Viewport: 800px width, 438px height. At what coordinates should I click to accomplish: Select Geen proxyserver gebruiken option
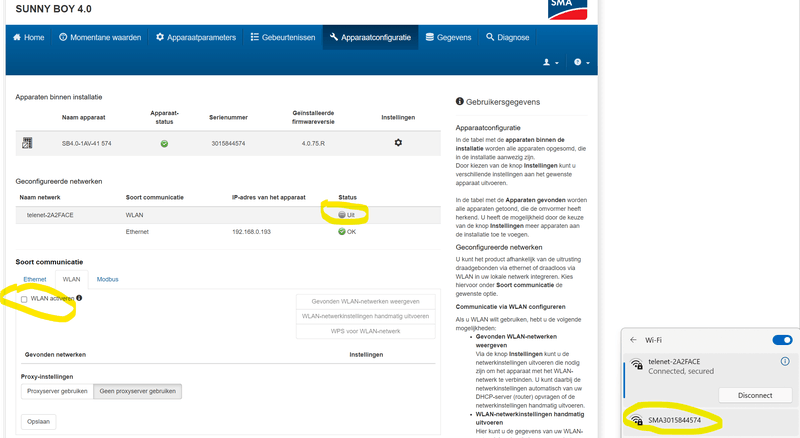coord(137,392)
